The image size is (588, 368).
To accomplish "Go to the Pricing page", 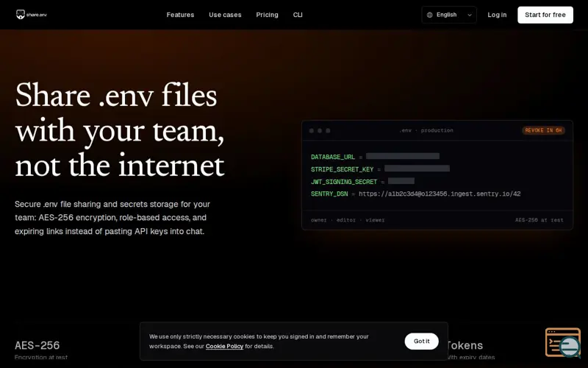I will click(267, 15).
